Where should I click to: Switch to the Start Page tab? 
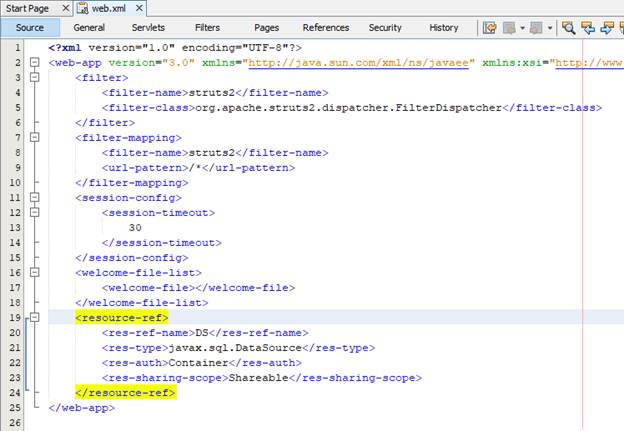[x=27, y=8]
